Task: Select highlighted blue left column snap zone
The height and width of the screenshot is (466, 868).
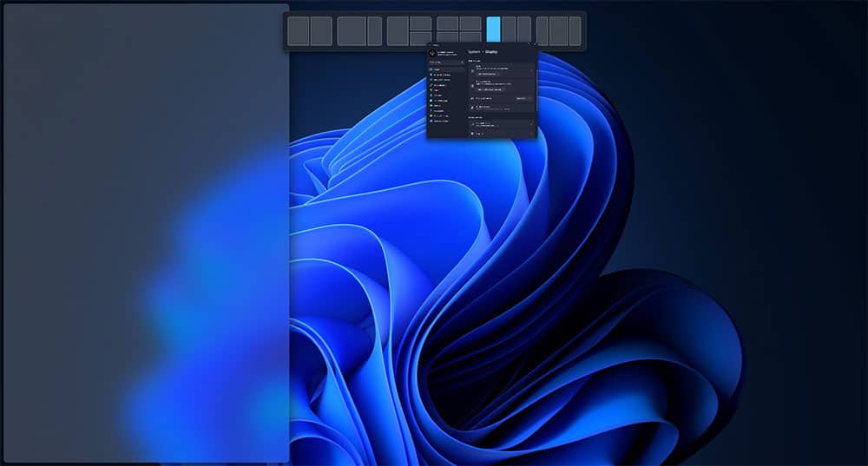Action: (493, 29)
